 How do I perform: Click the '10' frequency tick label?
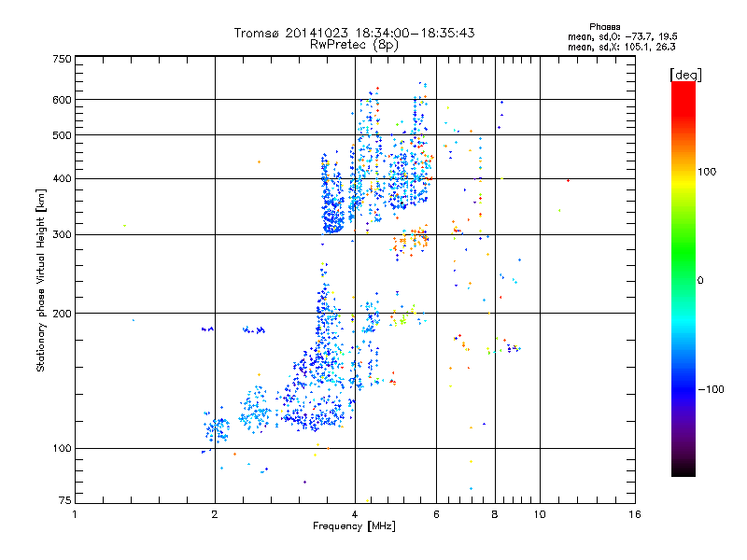click(x=540, y=514)
